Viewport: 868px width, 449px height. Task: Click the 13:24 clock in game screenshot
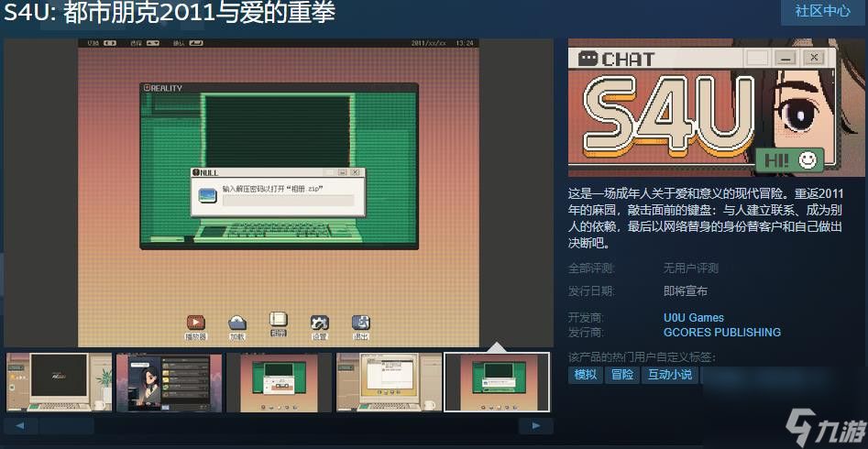[x=464, y=43]
